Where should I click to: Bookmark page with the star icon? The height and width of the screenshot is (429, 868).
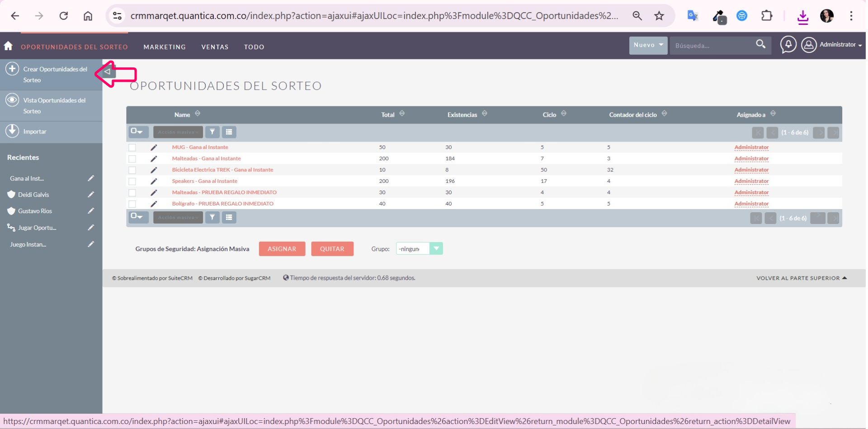click(x=659, y=16)
